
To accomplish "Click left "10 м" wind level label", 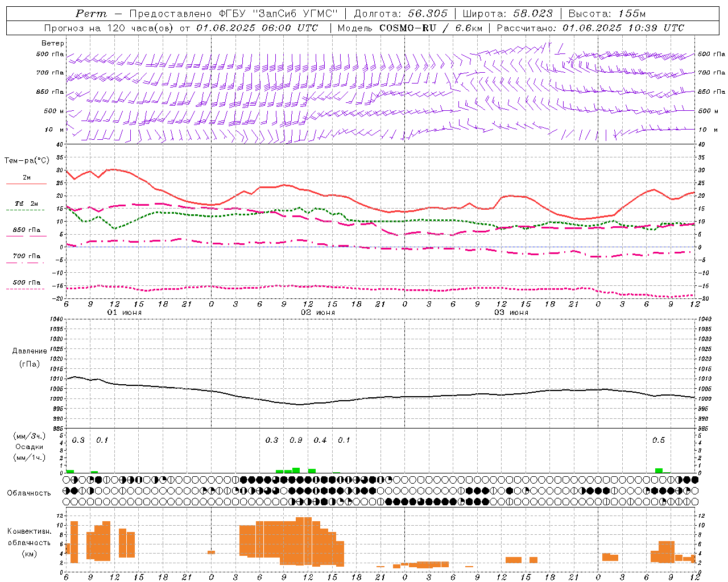I will click(55, 130).
